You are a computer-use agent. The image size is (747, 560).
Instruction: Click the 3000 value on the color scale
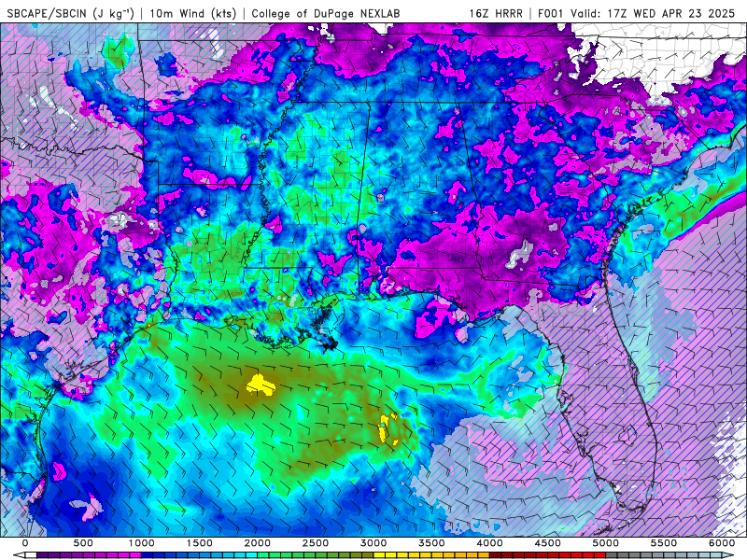pos(374,543)
